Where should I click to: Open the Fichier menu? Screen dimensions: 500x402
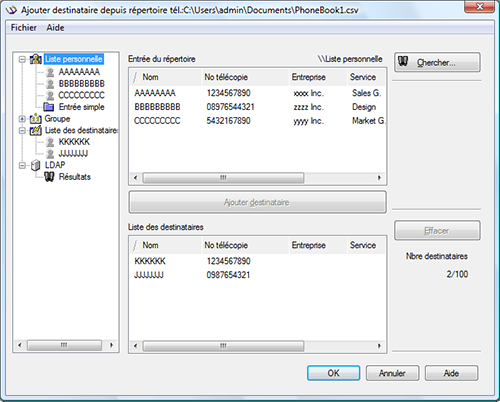(23, 28)
